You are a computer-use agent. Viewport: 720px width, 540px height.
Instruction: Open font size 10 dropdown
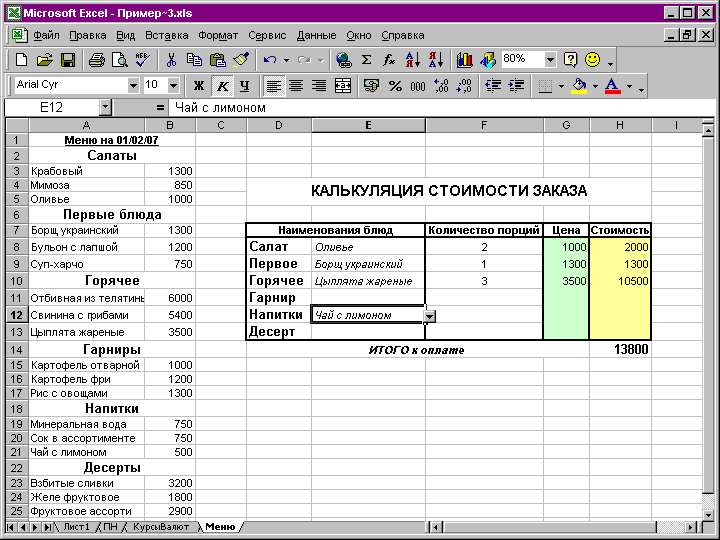[173, 85]
